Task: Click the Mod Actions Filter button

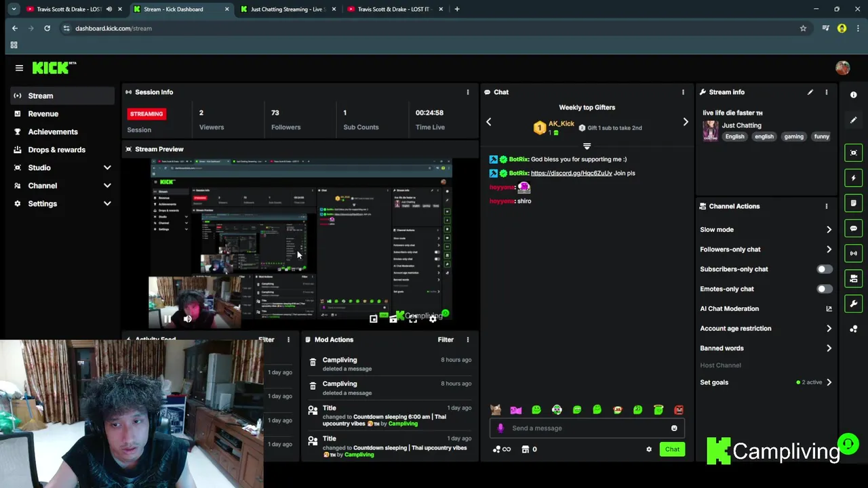Action: click(446, 340)
